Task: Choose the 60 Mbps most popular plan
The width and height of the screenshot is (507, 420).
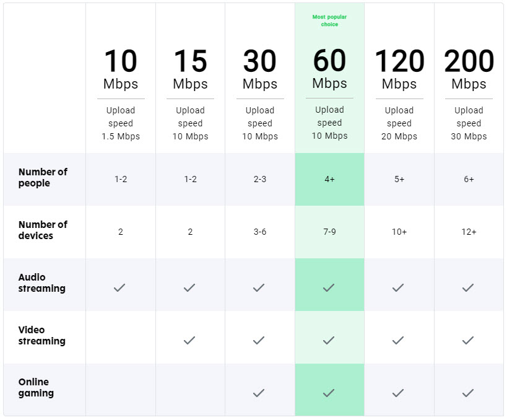Action: click(x=329, y=68)
